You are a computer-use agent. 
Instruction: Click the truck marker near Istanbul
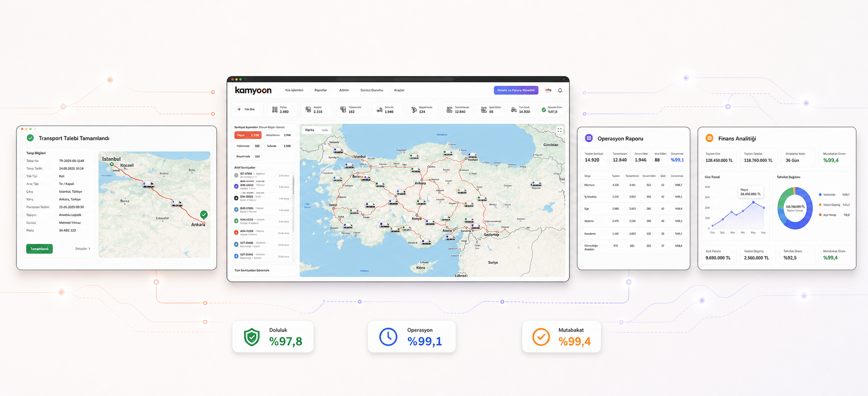coord(349,166)
